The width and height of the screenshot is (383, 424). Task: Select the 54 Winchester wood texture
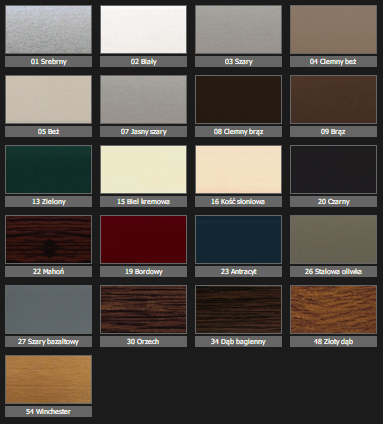[x=48, y=380]
